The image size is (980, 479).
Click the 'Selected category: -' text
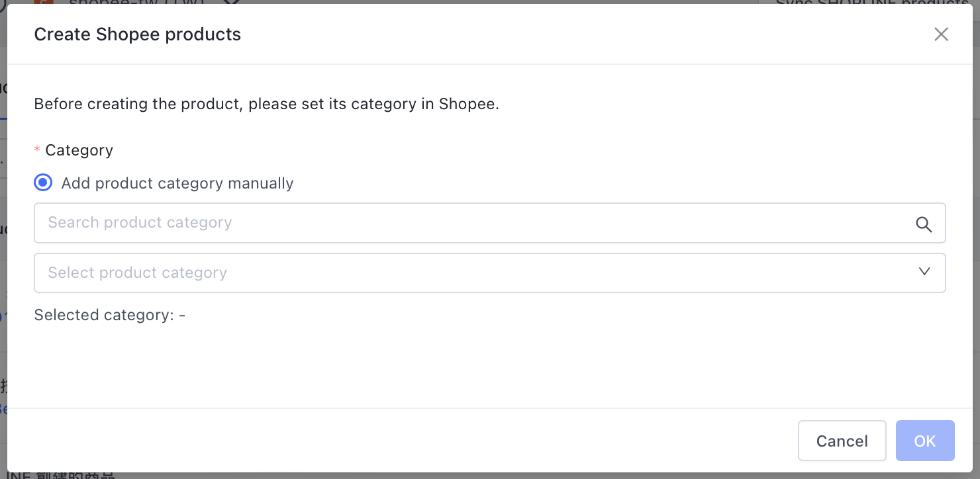point(109,315)
